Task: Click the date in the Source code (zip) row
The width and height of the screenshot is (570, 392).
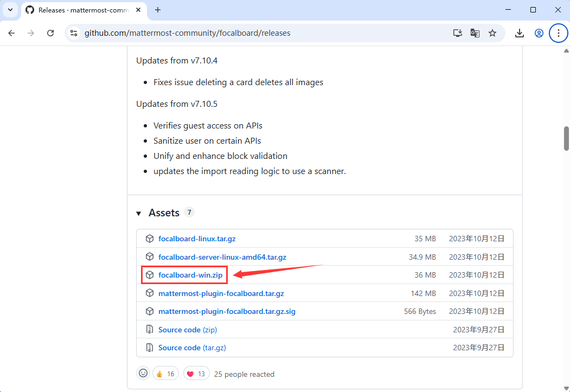Action: point(479,330)
